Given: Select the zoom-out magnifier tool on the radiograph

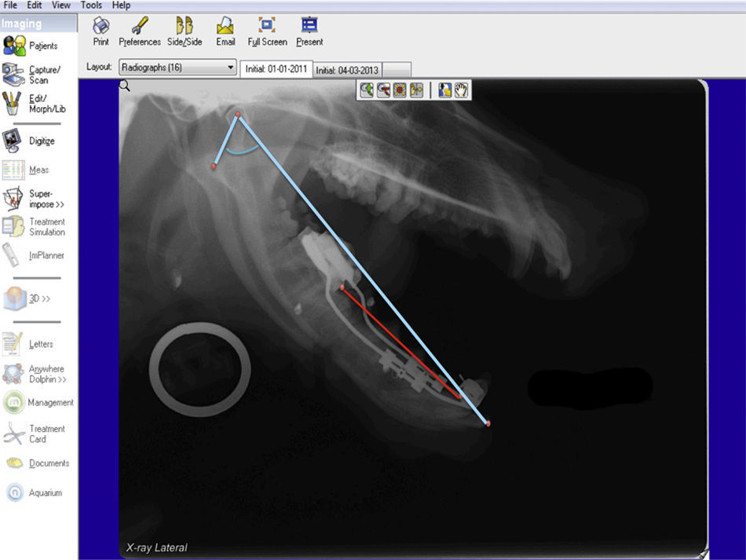Looking at the screenshot, I should click(383, 90).
